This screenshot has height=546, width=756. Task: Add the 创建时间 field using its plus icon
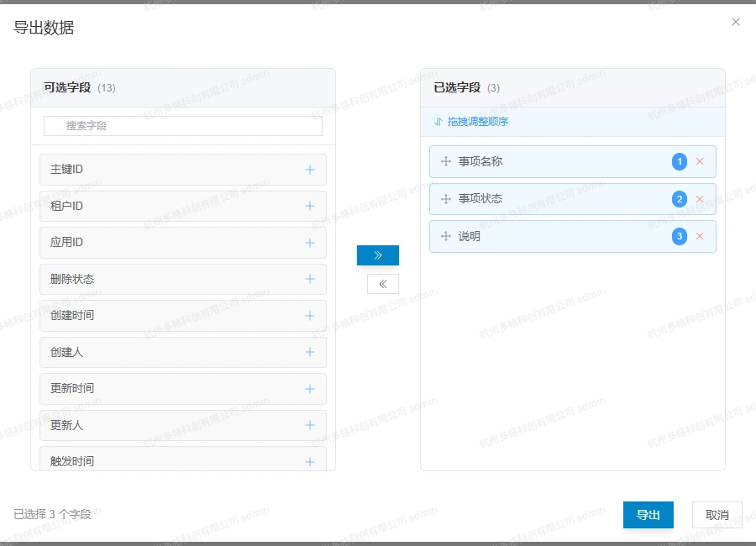309,316
